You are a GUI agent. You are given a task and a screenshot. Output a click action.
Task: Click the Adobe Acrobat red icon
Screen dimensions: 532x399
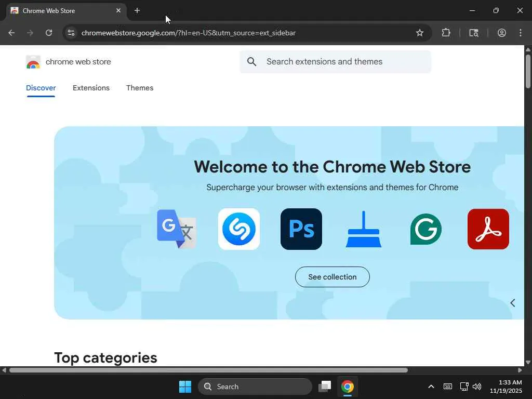click(x=488, y=229)
